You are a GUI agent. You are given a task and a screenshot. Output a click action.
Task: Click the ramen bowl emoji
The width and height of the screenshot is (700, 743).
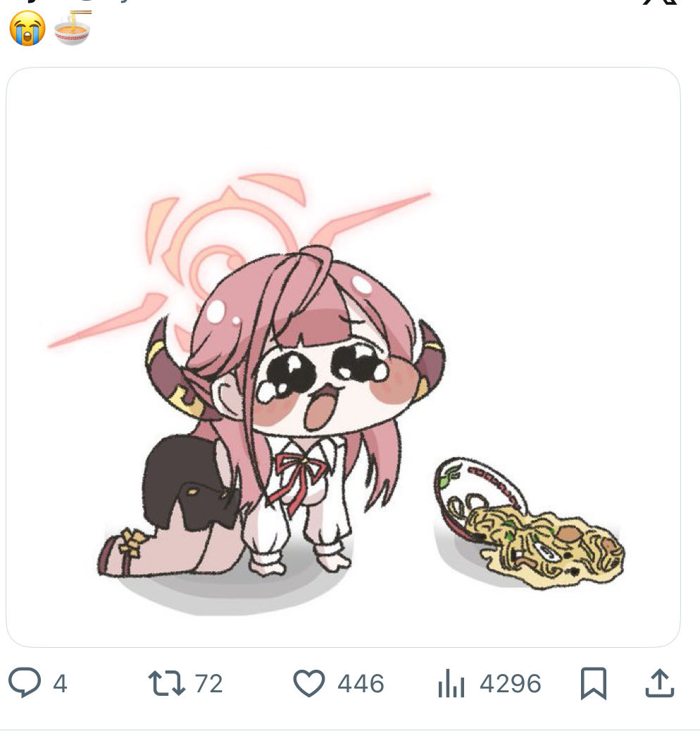click(x=72, y=30)
